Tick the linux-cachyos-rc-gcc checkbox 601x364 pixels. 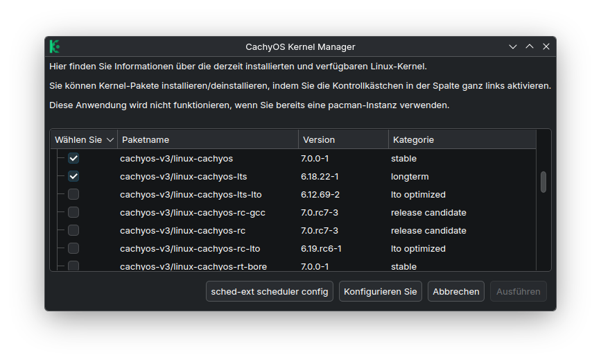[x=73, y=212]
